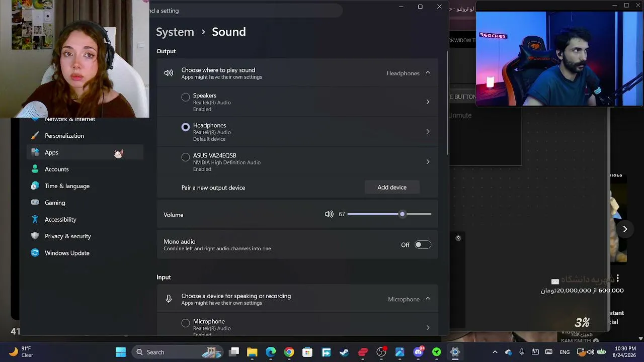Collapse the output device list chevron

(428, 73)
